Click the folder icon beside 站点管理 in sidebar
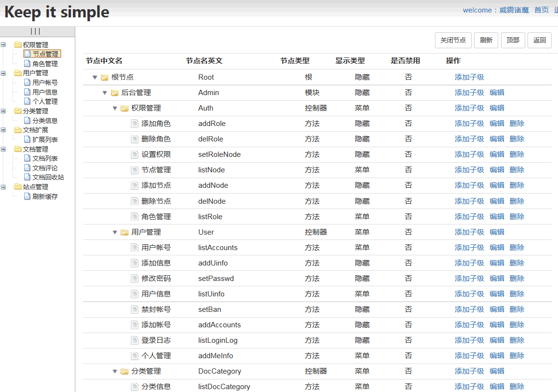Image resolution: width=558 pixels, height=392 pixels. point(18,187)
